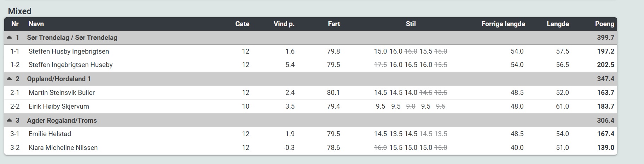Click the Mixed section heading
The image size is (644, 164).
point(20,11)
